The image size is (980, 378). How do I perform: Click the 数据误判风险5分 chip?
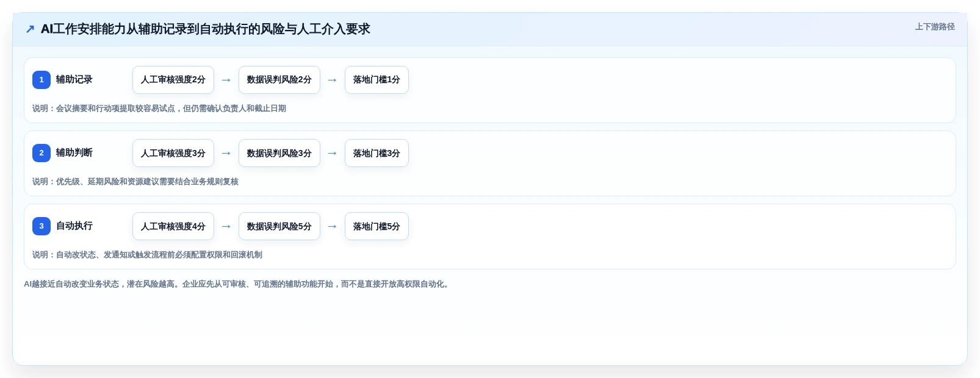point(279,226)
